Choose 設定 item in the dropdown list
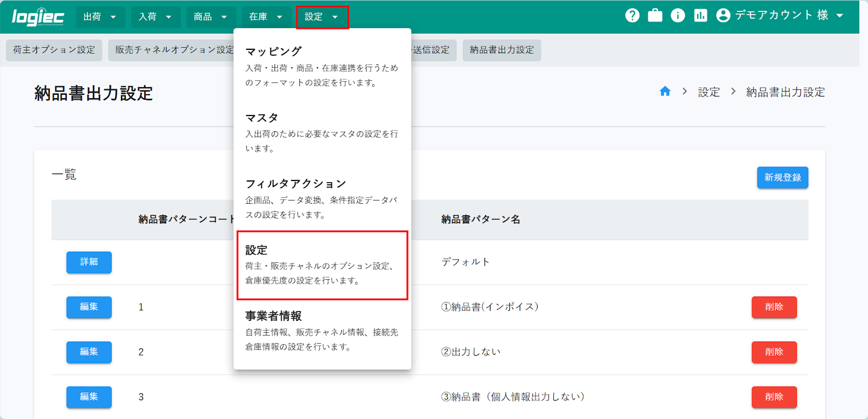The height and width of the screenshot is (419, 868). [x=322, y=265]
